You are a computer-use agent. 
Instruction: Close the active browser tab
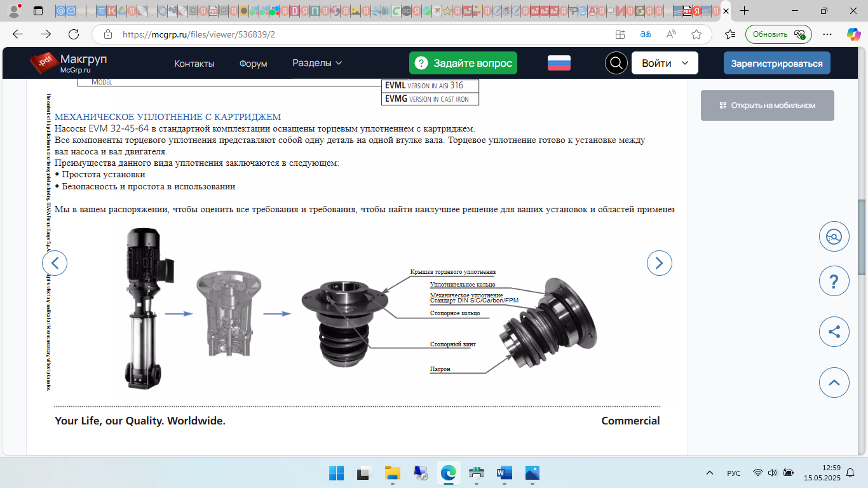pyautogui.click(x=726, y=11)
